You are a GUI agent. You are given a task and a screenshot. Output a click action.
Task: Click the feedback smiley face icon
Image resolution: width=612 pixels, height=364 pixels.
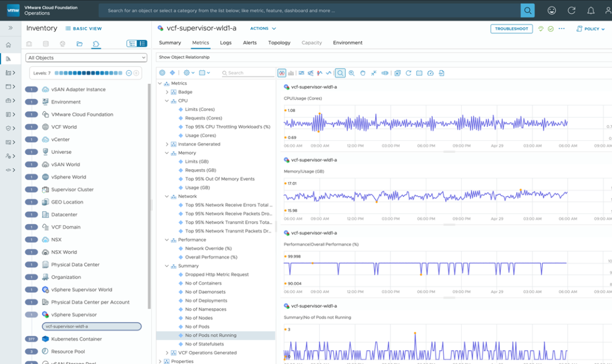pos(551,10)
